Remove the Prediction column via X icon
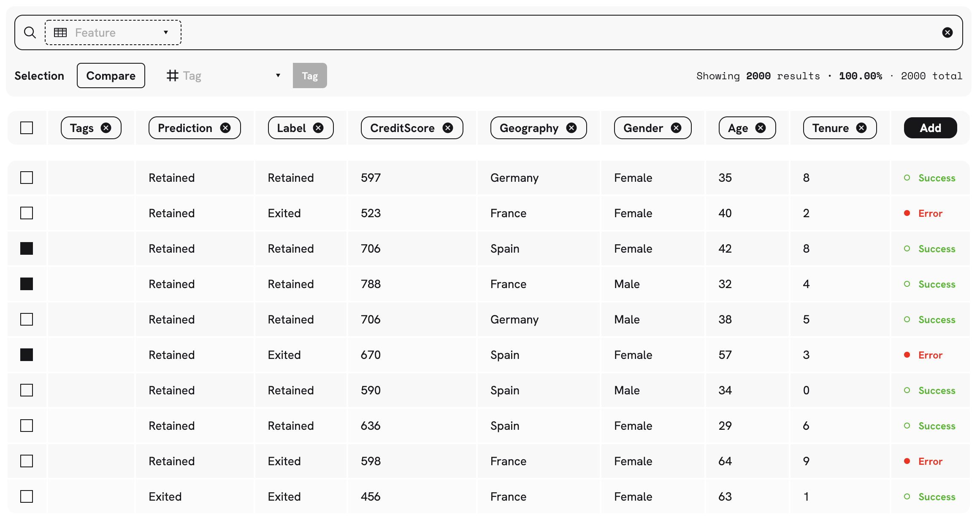The height and width of the screenshot is (523, 980). [225, 128]
